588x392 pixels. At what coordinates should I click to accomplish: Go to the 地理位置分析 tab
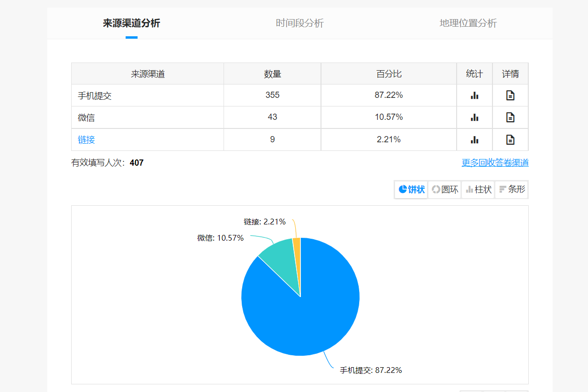pyautogui.click(x=468, y=23)
